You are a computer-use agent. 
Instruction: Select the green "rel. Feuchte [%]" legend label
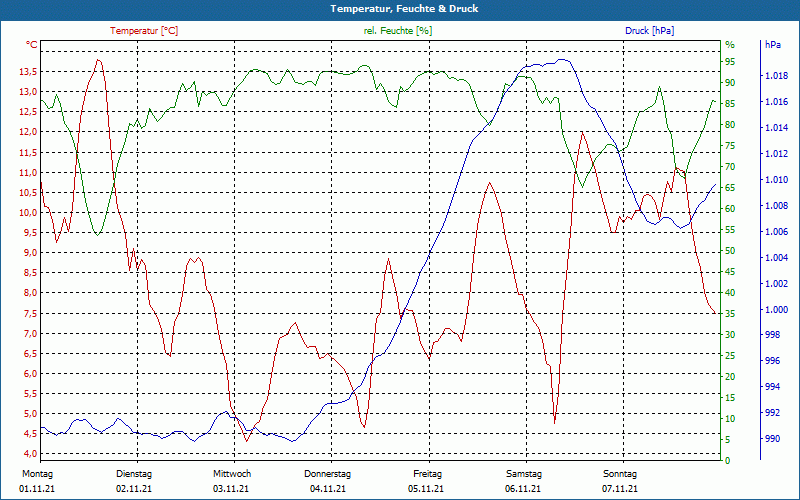pos(397,31)
